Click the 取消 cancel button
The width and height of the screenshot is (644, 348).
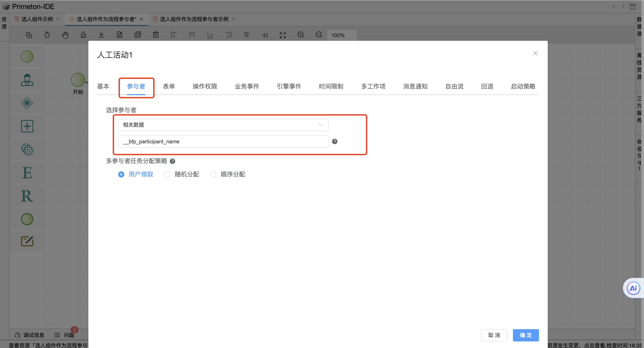click(494, 335)
